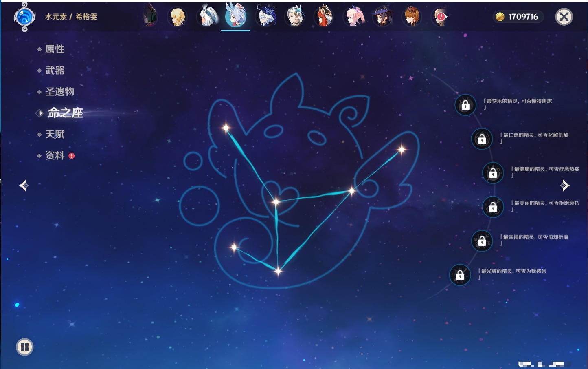Image resolution: width=588 pixels, height=369 pixels.
Task: Select Mona's portrait with the witch hat
Action: [x=382, y=17]
